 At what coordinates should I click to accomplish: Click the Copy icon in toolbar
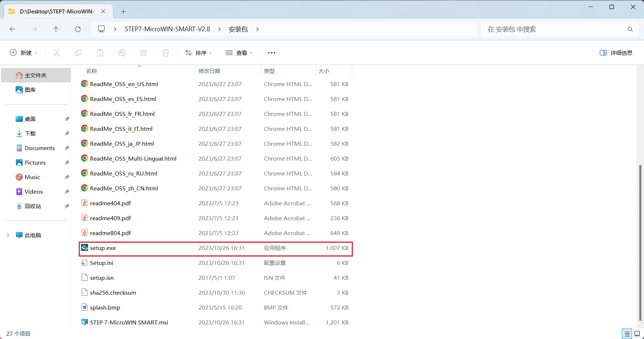click(x=78, y=53)
